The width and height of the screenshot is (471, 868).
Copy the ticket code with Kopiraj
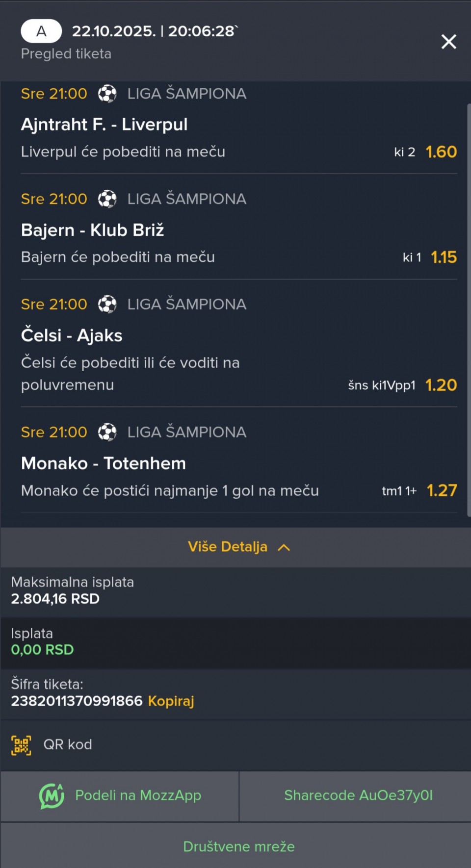(171, 701)
